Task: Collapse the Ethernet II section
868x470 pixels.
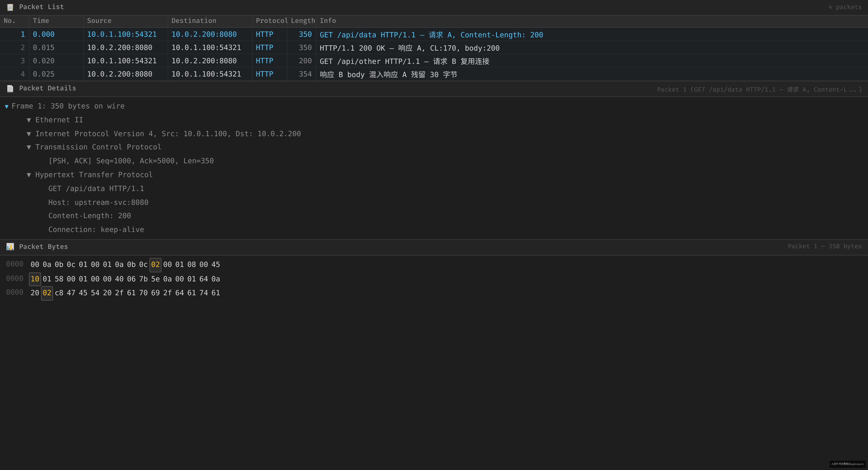Action: coord(29,120)
